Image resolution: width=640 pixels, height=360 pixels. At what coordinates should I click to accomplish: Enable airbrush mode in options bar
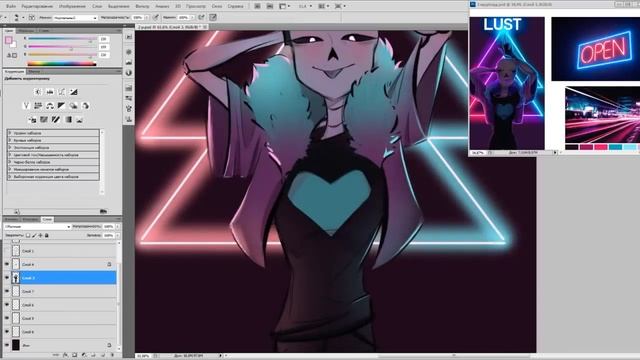202,18
